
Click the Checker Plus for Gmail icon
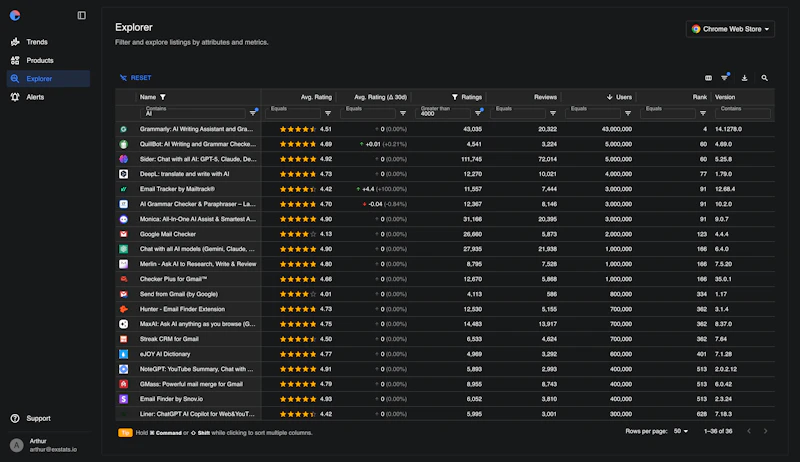click(123, 279)
